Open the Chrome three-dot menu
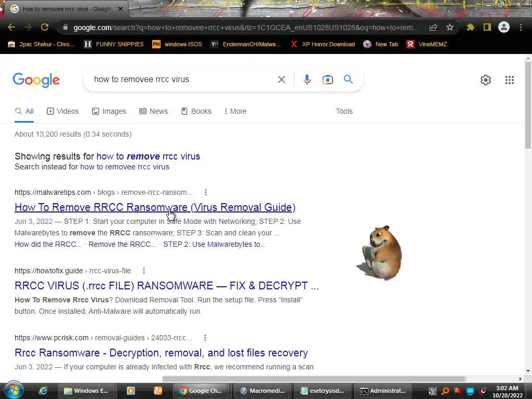This screenshot has width=532, height=399. 521,27
